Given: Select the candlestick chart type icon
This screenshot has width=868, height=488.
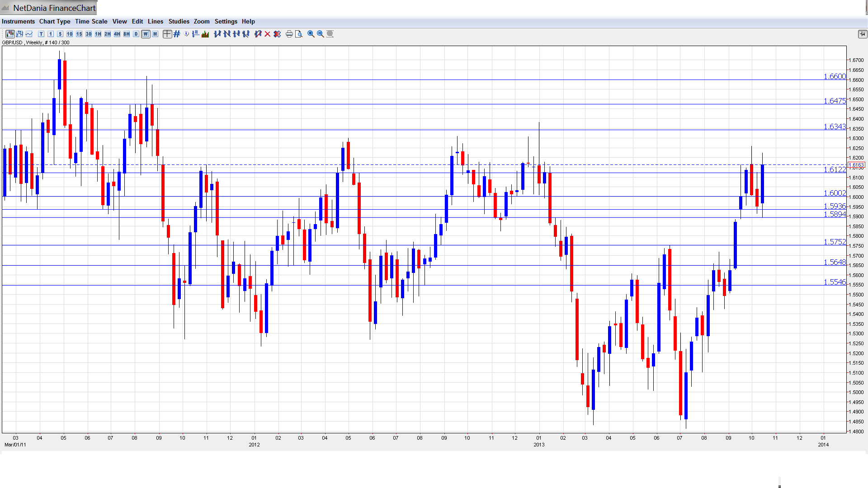Looking at the screenshot, I should (x=10, y=34).
